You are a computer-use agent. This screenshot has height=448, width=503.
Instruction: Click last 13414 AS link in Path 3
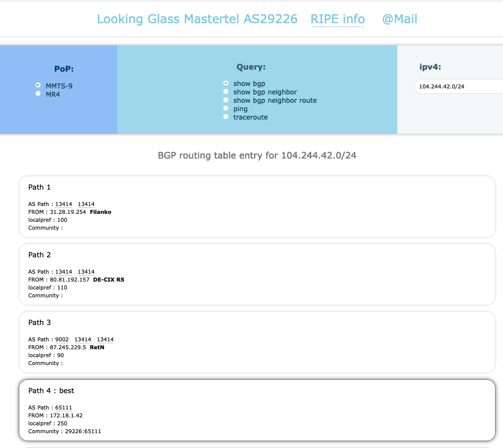point(105,339)
